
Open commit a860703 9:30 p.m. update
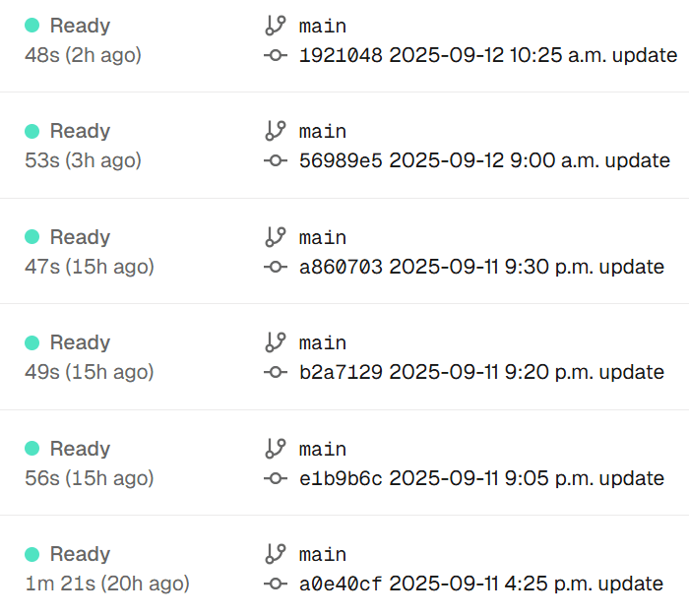pos(481,267)
